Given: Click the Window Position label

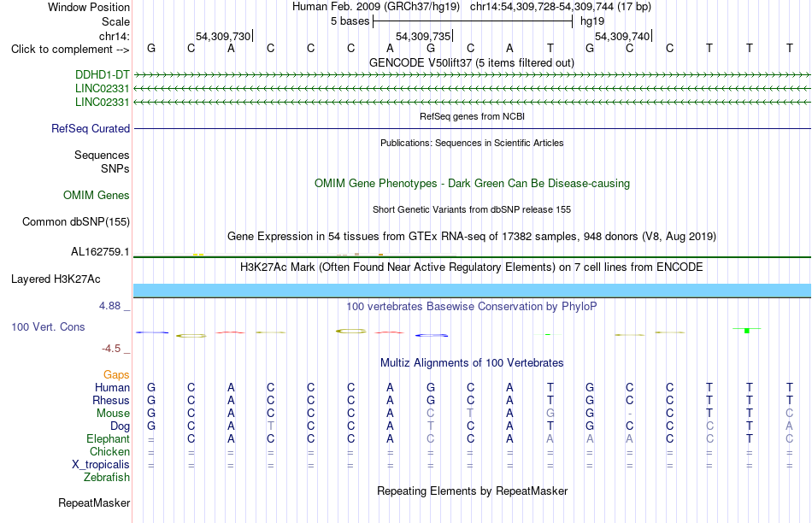Looking at the screenshot, I should (89, 7).
